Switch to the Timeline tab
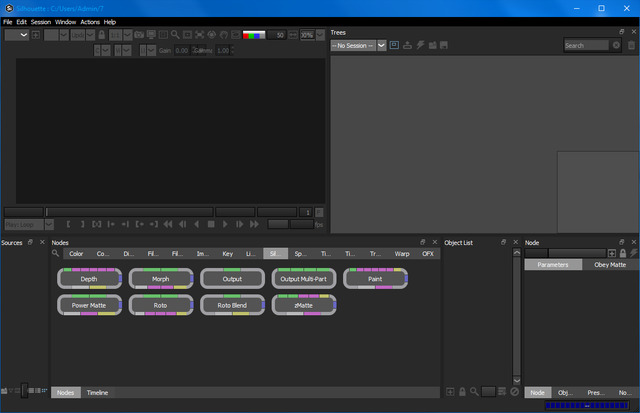This screenshot has height=413, width=640. 97,393
